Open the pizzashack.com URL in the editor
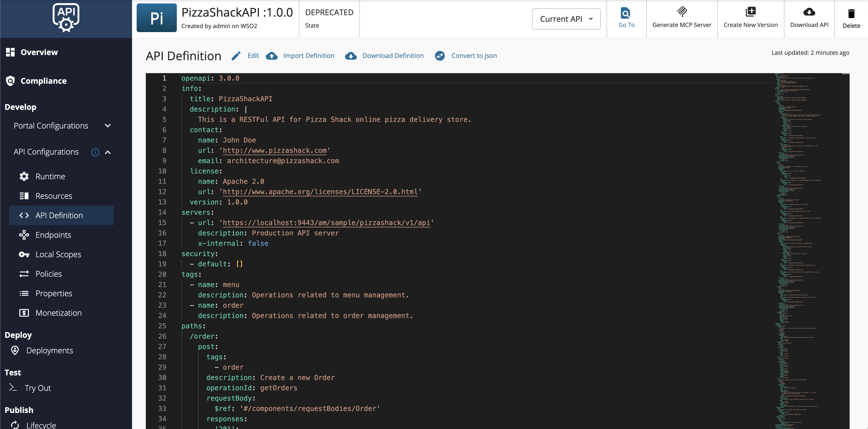868x429 pixels. click(x=274, y=151)
